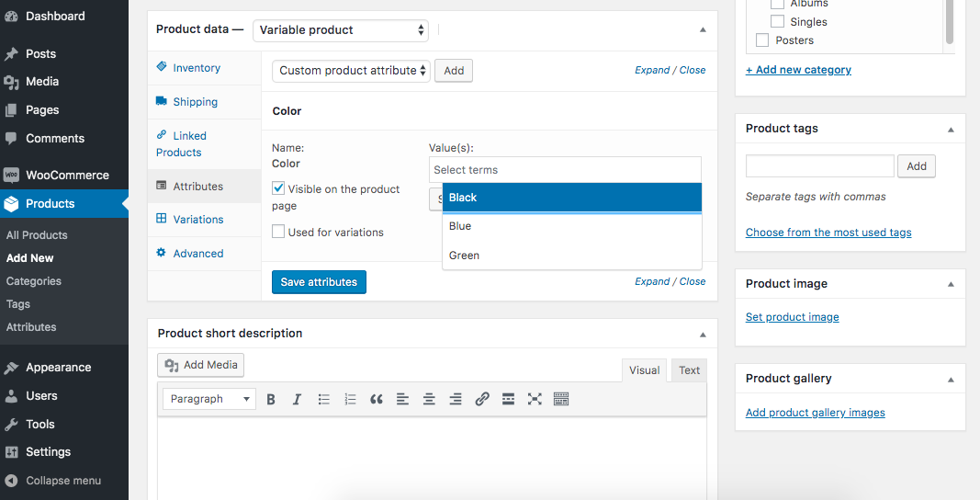Click the Bold icon in editor toolbar
The height and width of the screenshot is (500, 980).
pyautogui.click(x=271, y=399)
